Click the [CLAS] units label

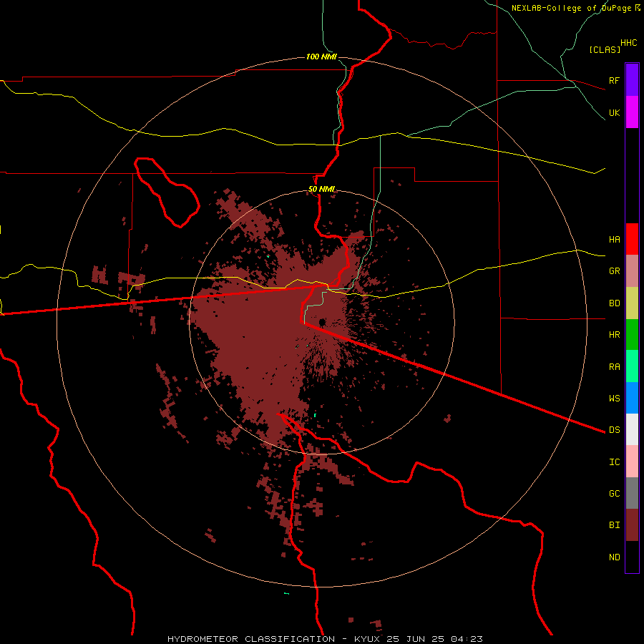605,49
